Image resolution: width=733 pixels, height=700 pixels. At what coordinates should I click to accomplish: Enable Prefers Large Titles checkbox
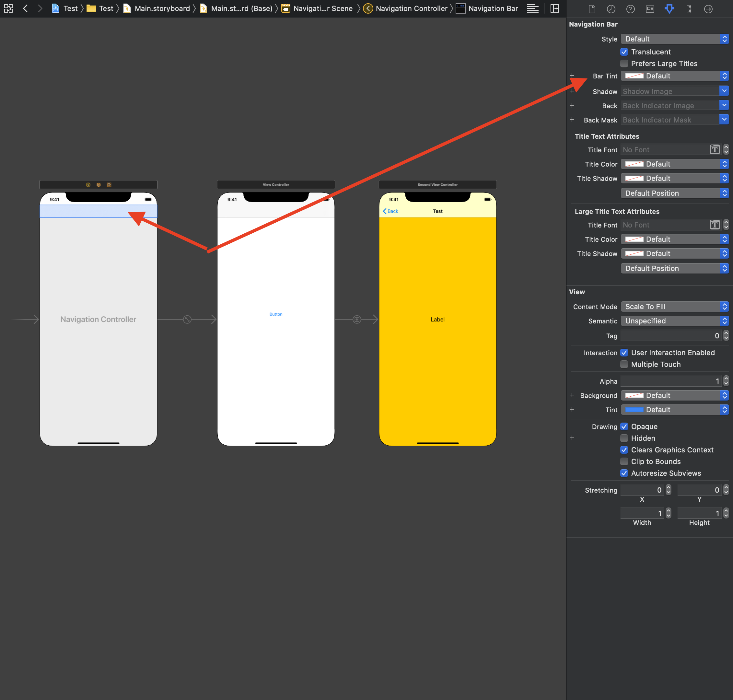(624, 64)
